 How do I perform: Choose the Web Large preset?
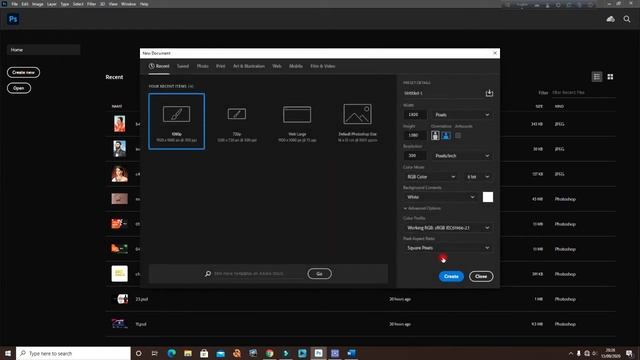coord(297,121)
